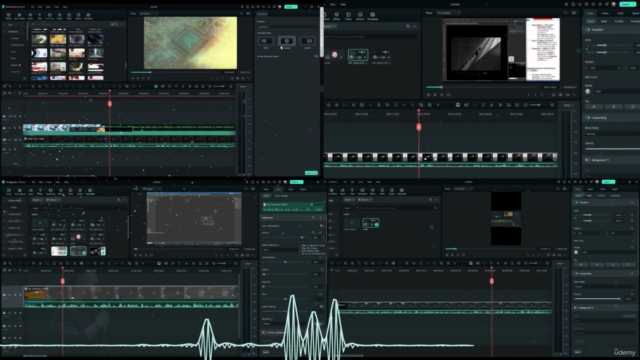Screen dimensions: 640x360
Task: Open Effects library in top-right Filmora window
Action: pos(337,16)
